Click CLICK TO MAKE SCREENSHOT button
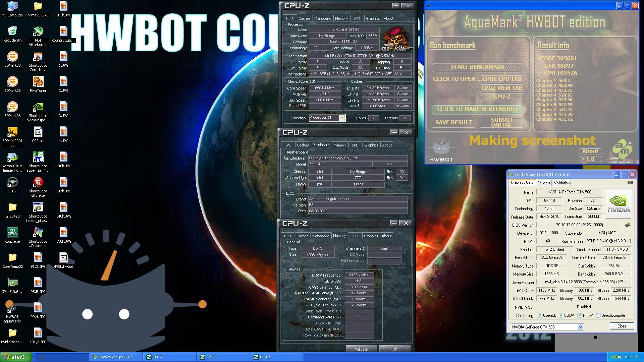 pos(477,109)
